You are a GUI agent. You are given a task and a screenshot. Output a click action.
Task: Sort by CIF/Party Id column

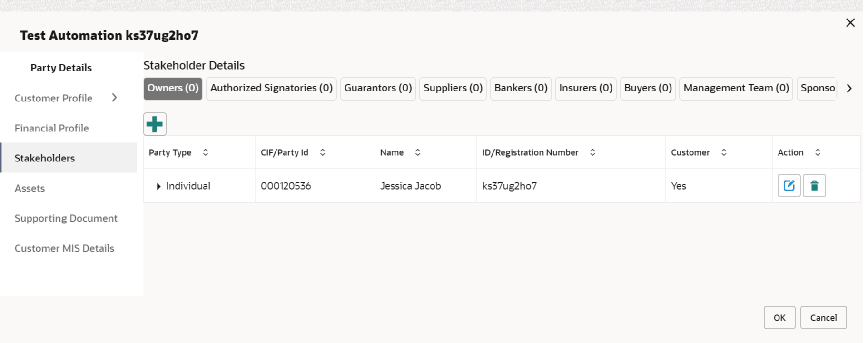coord(323,152)
